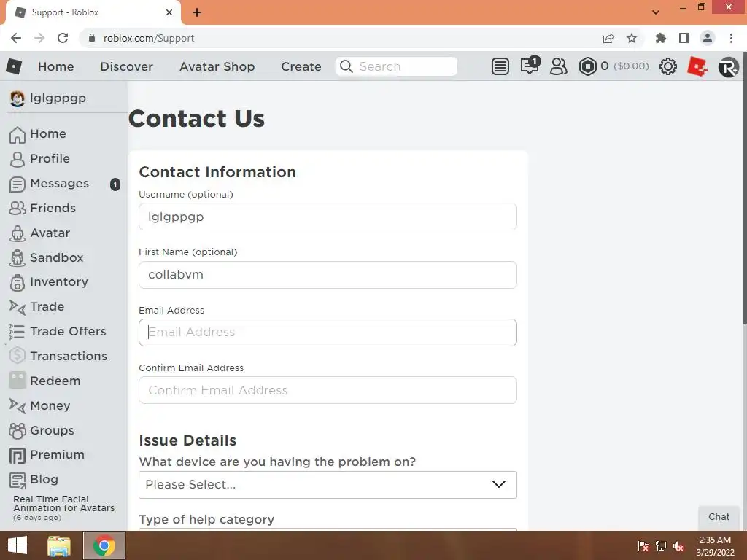
Task: Select the Support - Roblox tab
Action: [93, 12]
